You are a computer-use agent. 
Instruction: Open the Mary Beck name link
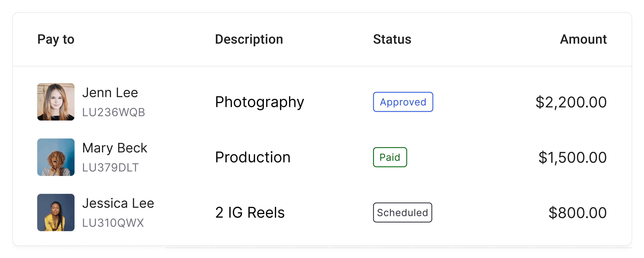coord(115,148)
